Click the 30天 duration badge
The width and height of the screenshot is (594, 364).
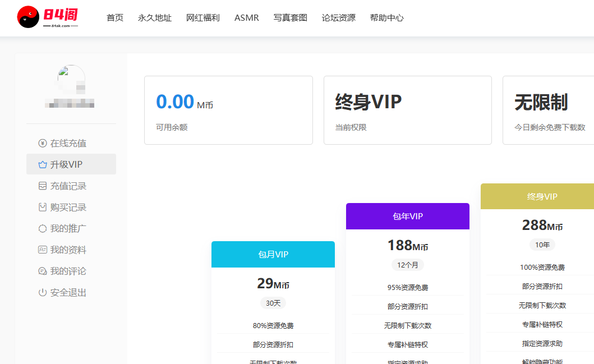coord(273,303)
